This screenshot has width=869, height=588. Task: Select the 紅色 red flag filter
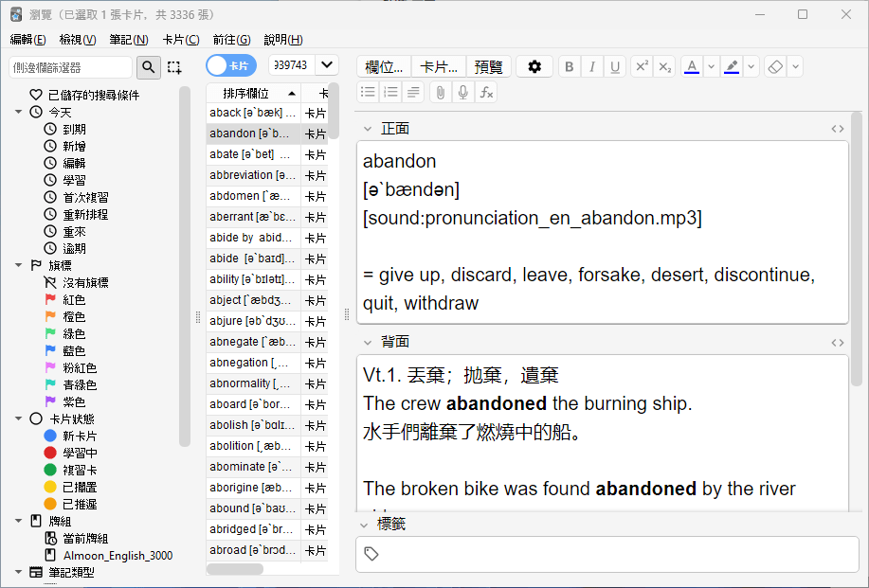click(x=74, y=300)
